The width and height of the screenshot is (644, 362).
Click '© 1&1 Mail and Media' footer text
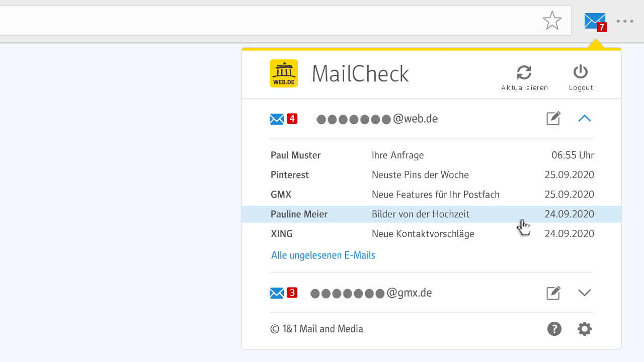click(x=316, y=329)
